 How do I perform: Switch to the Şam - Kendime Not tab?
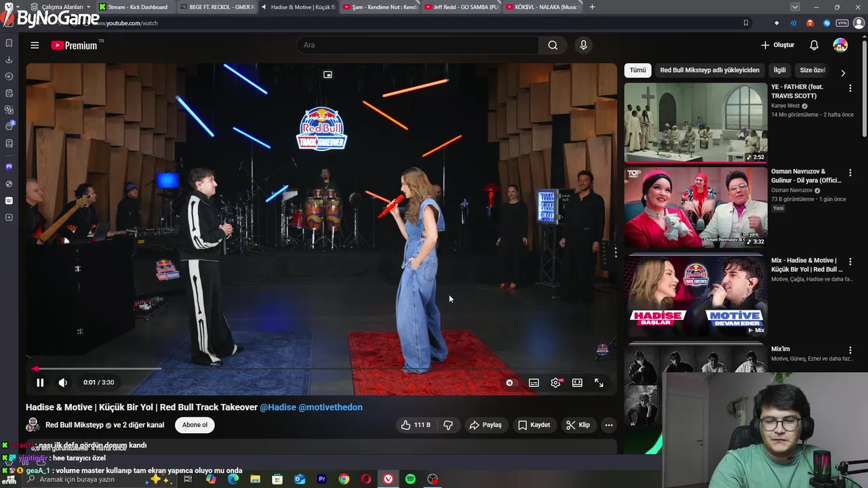380,7
